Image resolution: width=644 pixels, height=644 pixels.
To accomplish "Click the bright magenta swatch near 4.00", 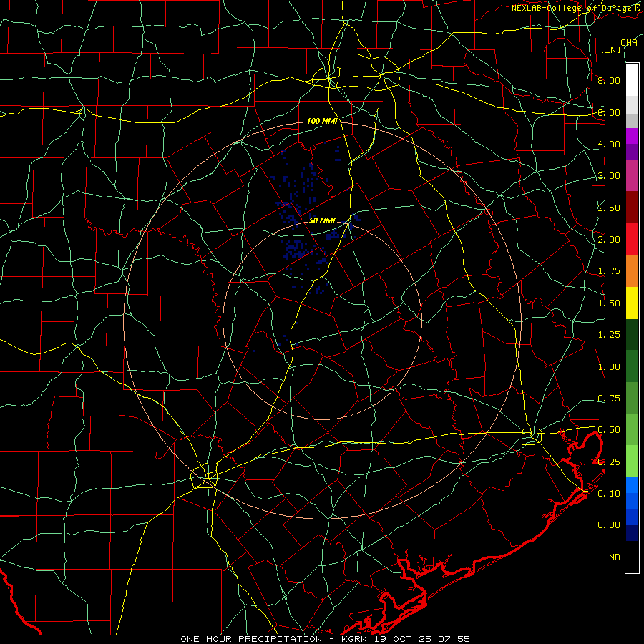I will pos(632,136).
